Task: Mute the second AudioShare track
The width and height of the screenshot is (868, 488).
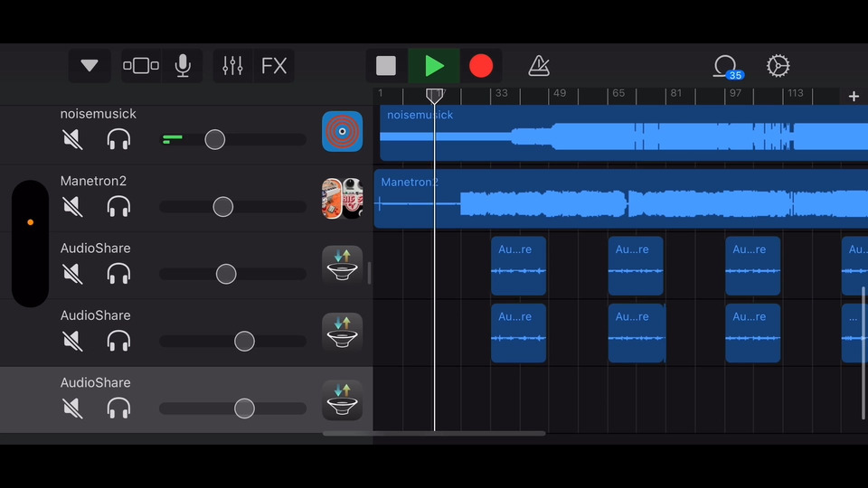Action: click(72, 341)
